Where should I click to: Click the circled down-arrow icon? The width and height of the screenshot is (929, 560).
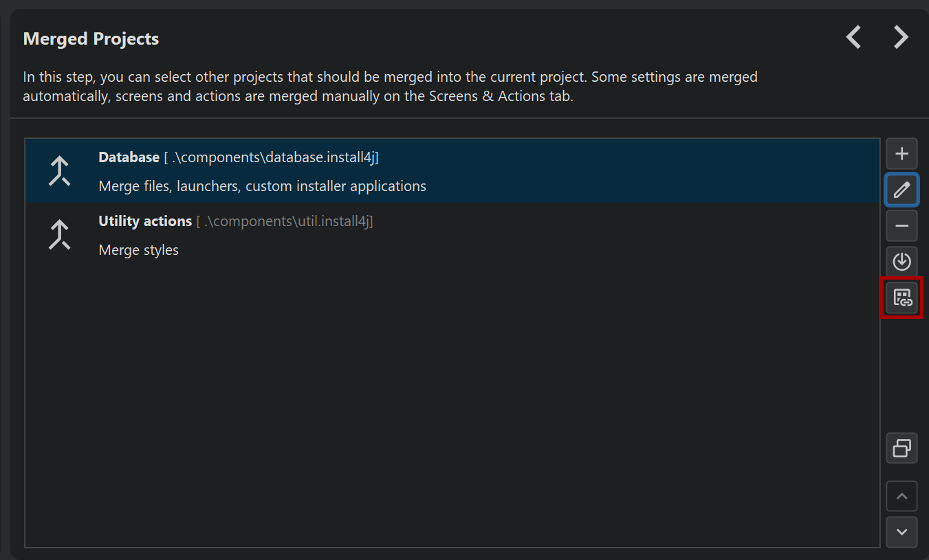tap(901, 261)
